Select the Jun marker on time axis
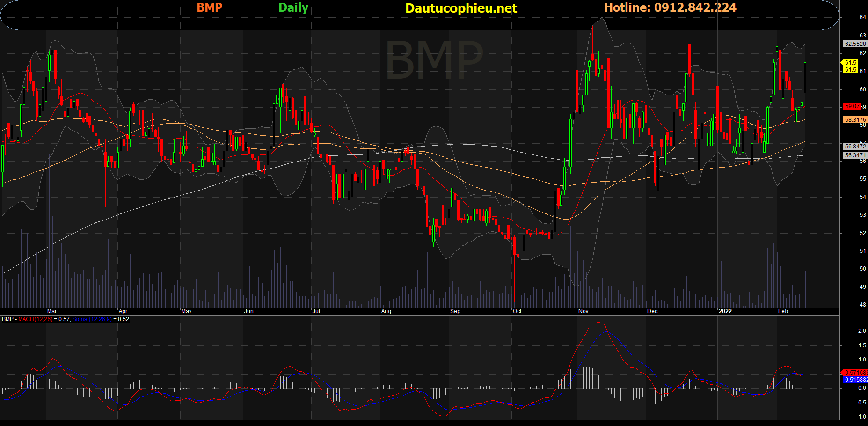The height and width of the screenshot is (426, 868). click(x=249, y=311)
